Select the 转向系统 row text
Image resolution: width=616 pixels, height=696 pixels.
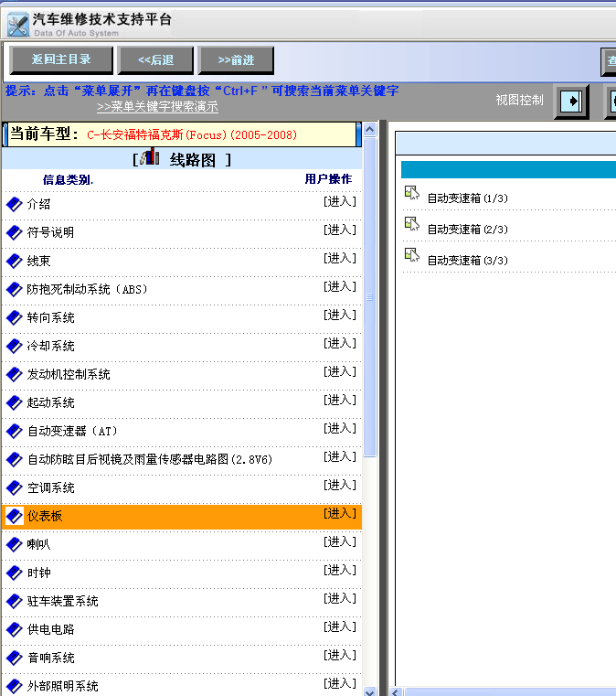[50, 317]
